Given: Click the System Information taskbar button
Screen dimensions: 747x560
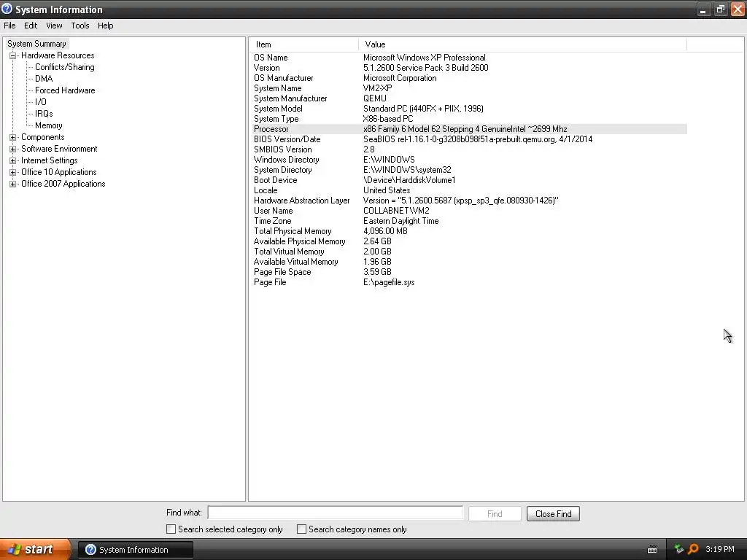Looking at the screenshot, I should pos(135,550).
